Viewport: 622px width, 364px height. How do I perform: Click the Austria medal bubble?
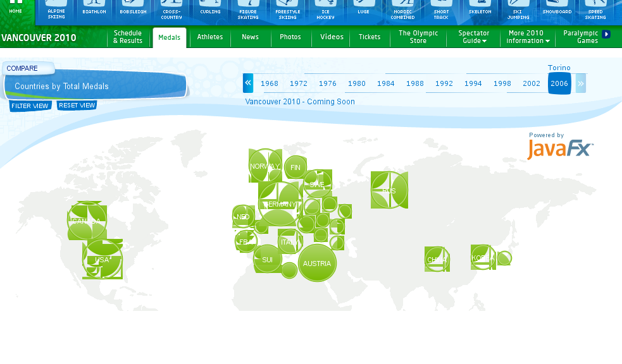(x=317, y=264)
